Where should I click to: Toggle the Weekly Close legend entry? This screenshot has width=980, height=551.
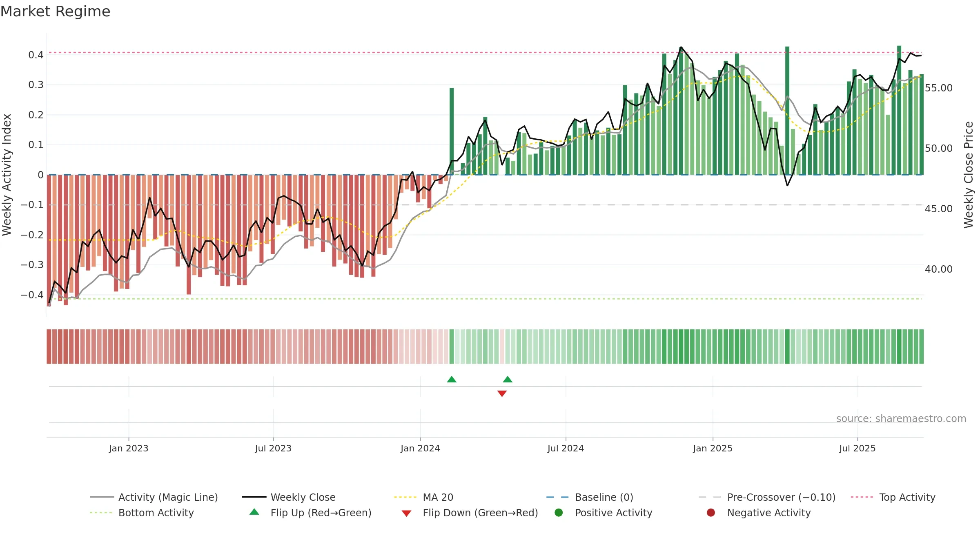(289, 497)
